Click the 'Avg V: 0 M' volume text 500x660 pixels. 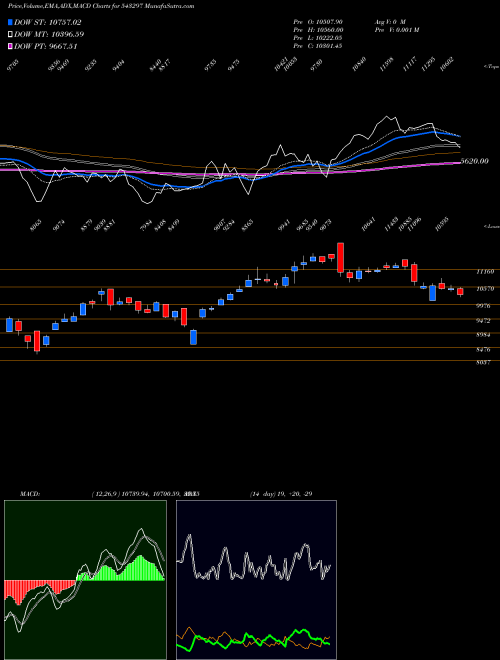coord(390,21)
